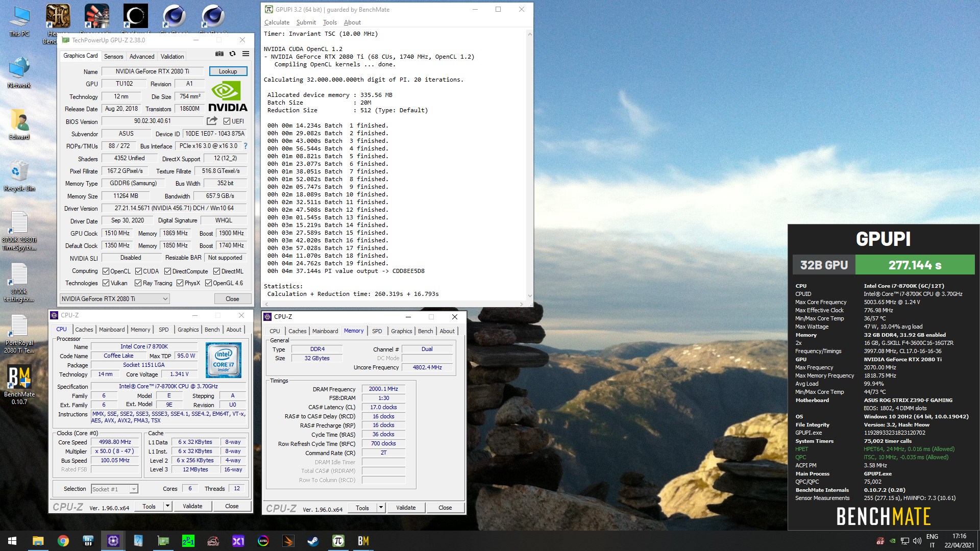
Task: Open the Recycle Bin
Action: pos(19,176)
